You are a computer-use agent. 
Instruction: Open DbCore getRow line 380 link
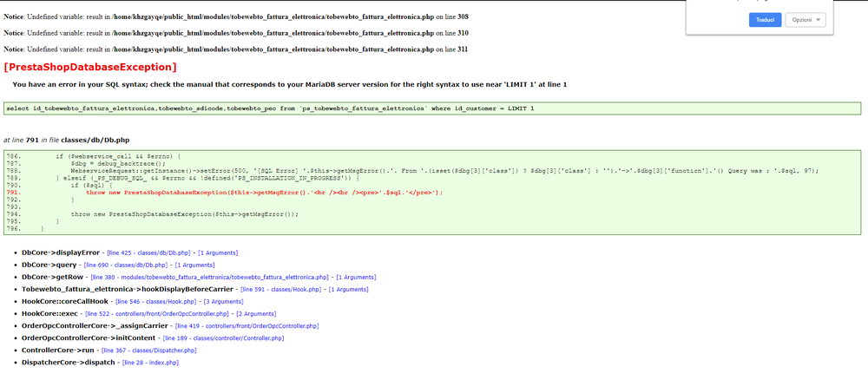click(210, 277)
